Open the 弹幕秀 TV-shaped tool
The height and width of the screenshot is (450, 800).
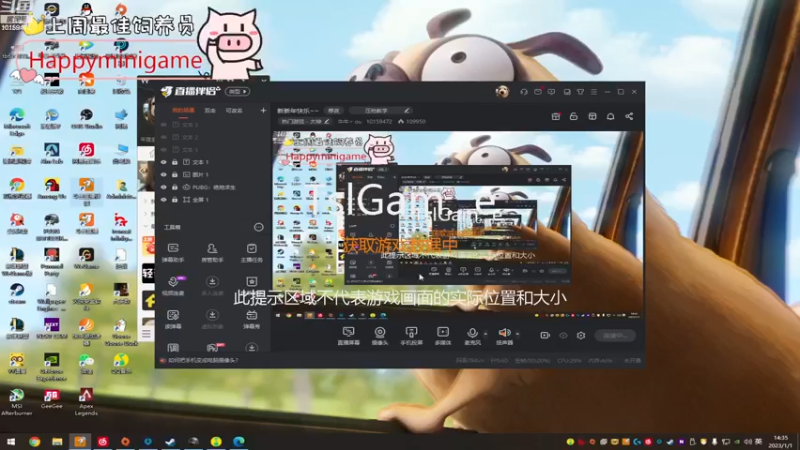click(x=252, y=319)
